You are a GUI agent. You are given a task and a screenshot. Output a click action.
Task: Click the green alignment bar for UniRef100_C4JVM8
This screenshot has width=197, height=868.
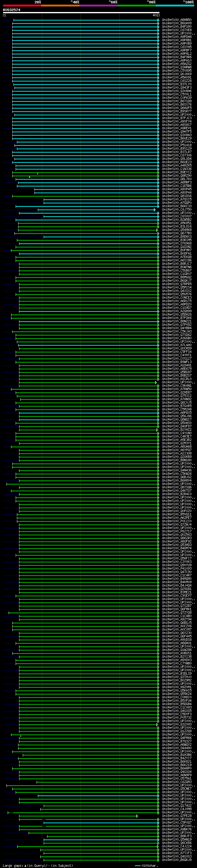[100, 809]
